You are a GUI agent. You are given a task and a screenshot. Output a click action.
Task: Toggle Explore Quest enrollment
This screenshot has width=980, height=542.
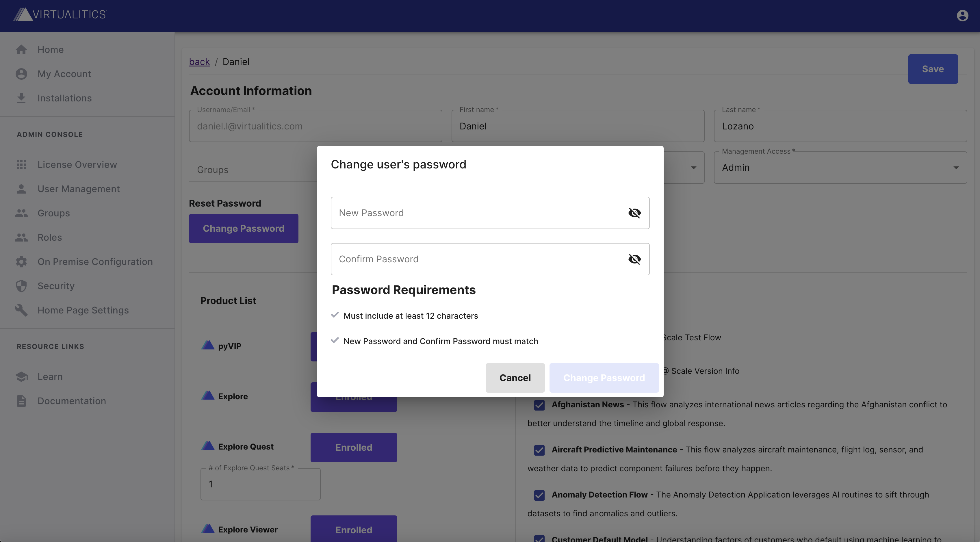pyautogui.click(x=353, y=447)
